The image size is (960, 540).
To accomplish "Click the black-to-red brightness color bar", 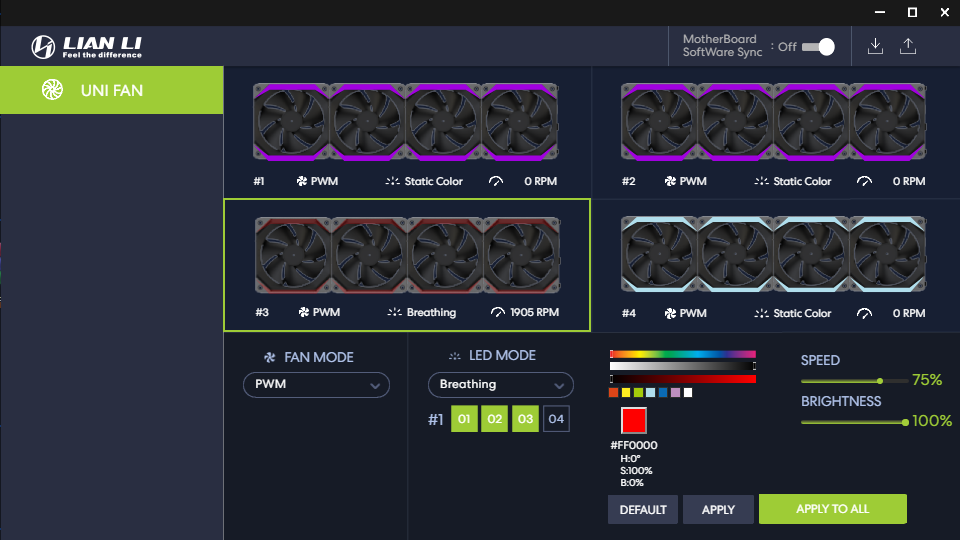I will 683,379.
